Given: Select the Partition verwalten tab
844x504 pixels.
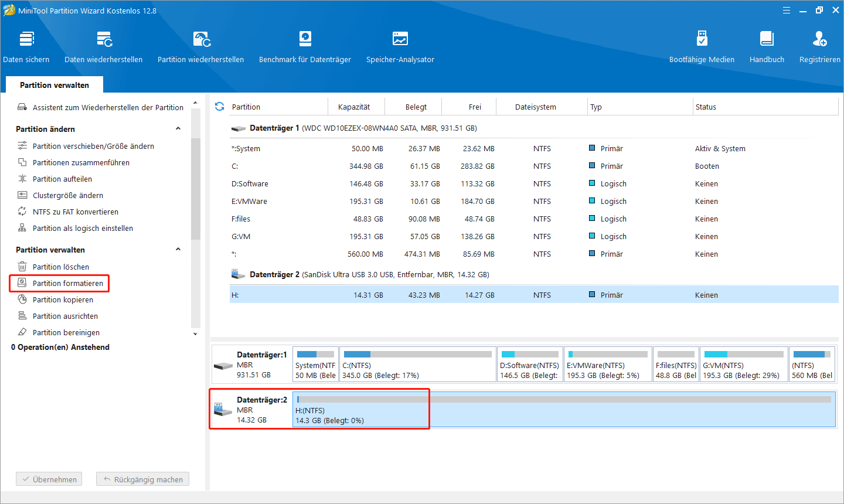Looking at the screenshot, I should pyautogui.click(x=55, y=85).
